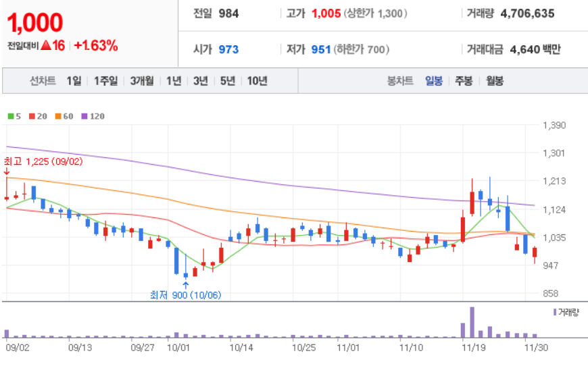Click the orange 60-day moving average legend
588x368 pixels.
64,116
